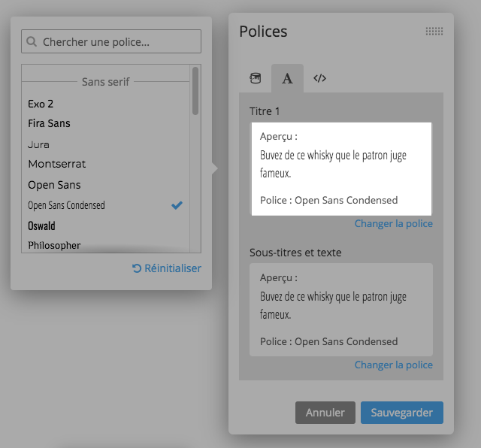Pick the Jura font from list
Viewport: 481px width, 448px height.
(38, 144)
